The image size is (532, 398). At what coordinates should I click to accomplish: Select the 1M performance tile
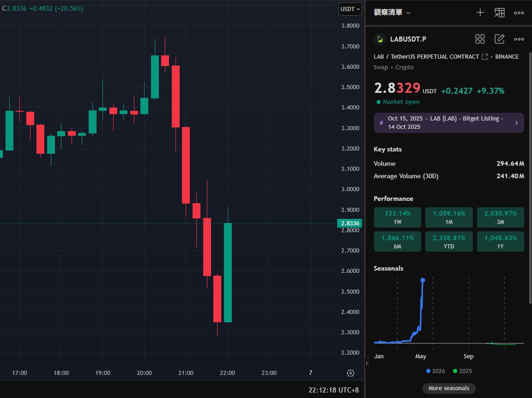click(x=449, y=217)
